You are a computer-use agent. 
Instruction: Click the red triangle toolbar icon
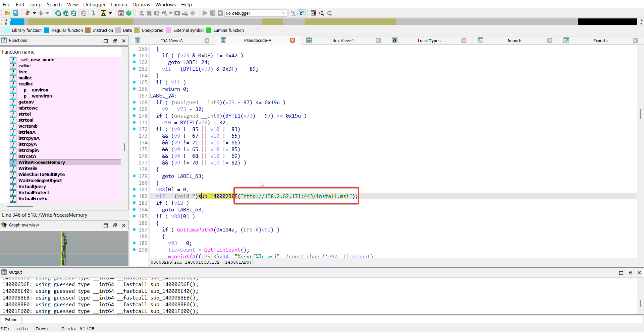point(121,13)
